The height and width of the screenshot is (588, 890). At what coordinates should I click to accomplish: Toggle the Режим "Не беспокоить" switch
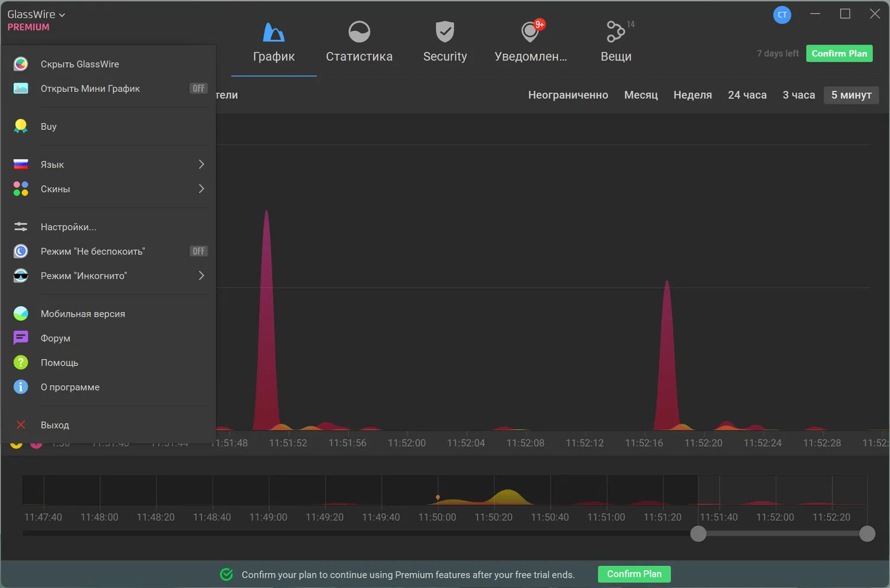point(198,251)
